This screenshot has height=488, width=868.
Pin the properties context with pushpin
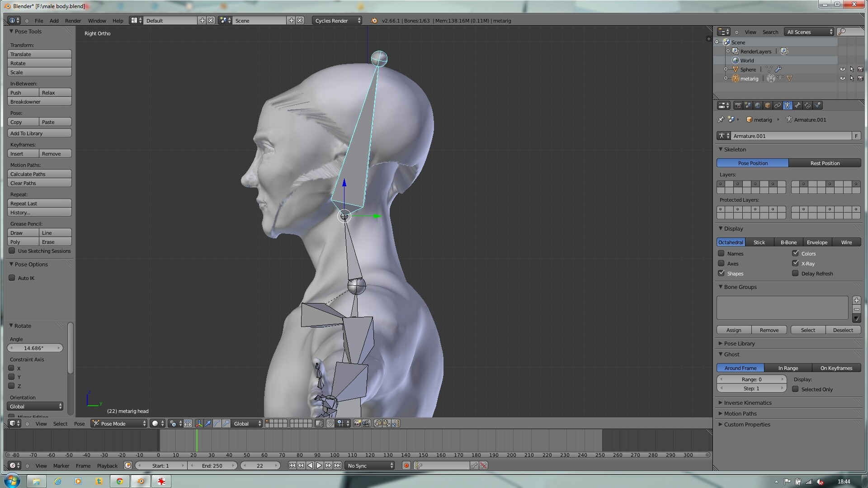coord(721,120)
